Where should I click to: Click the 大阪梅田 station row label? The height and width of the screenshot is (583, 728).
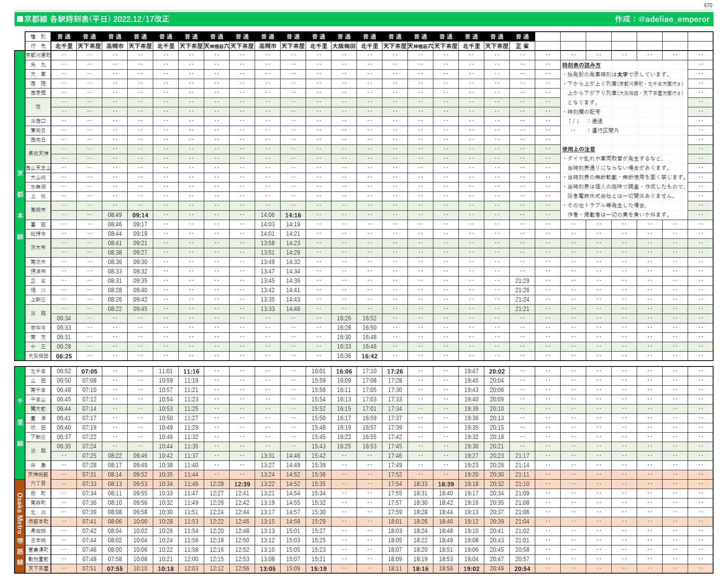pyautogui.click(x=38, y=356)
